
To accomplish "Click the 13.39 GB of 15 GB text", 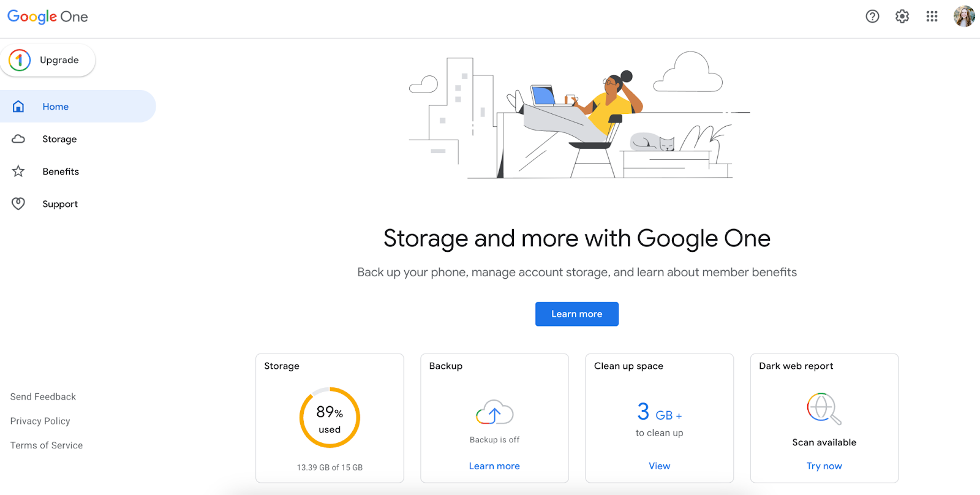I will click(x=330, y=467).
